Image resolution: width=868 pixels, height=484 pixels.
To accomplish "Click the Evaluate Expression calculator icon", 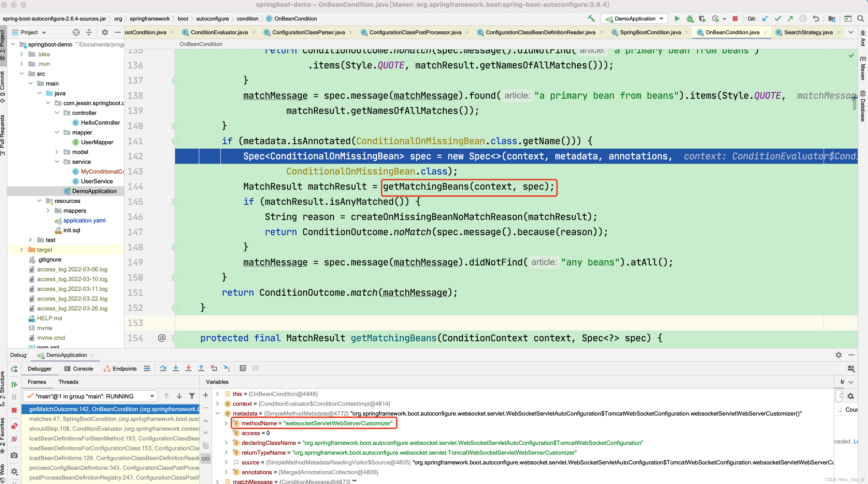I will [243, 368].
